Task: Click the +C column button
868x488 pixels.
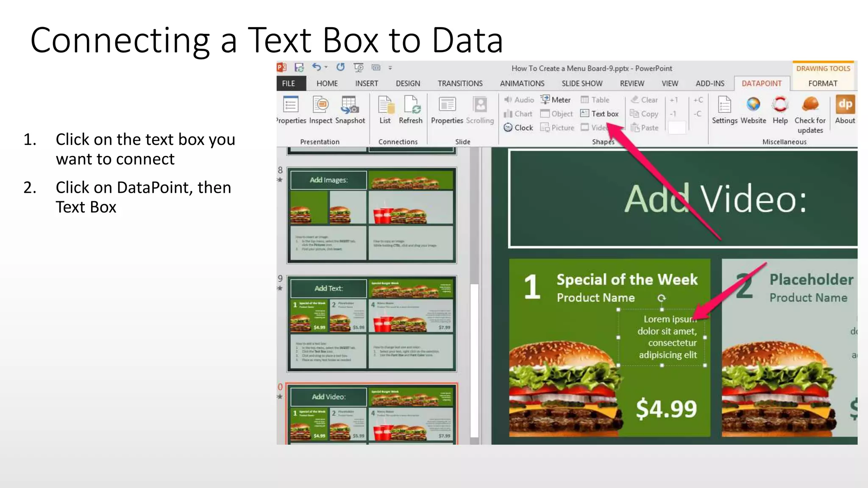Action: pos(698,100)
